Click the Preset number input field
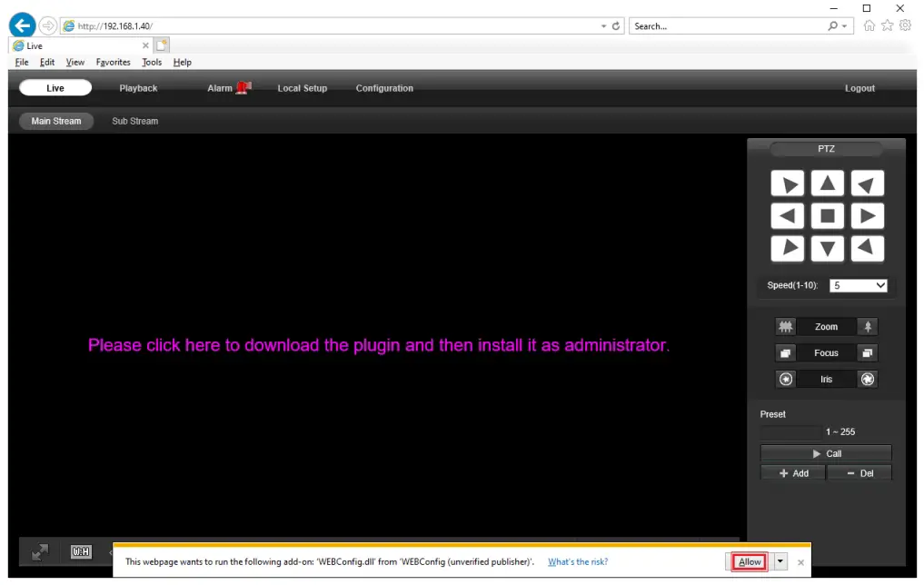 [790, 431]
